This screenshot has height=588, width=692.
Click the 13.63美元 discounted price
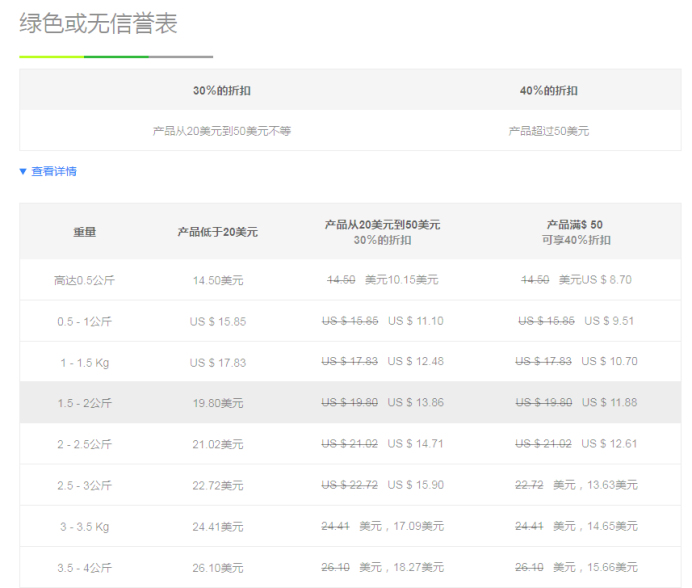(x=613, y=485)
